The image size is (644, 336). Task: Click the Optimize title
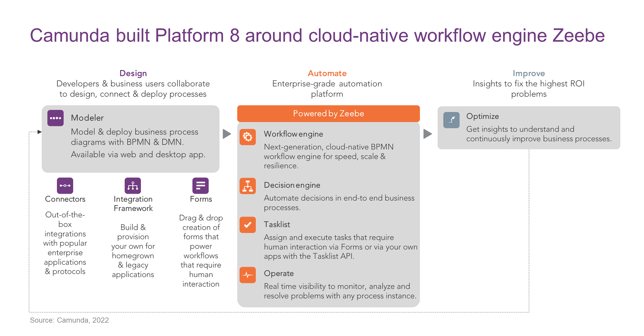coord(483,116)
